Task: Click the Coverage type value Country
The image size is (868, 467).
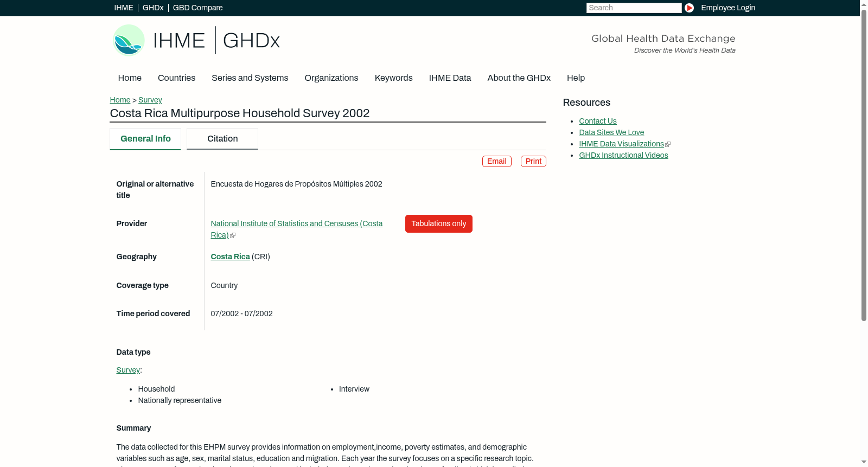Action: point(224,285)
